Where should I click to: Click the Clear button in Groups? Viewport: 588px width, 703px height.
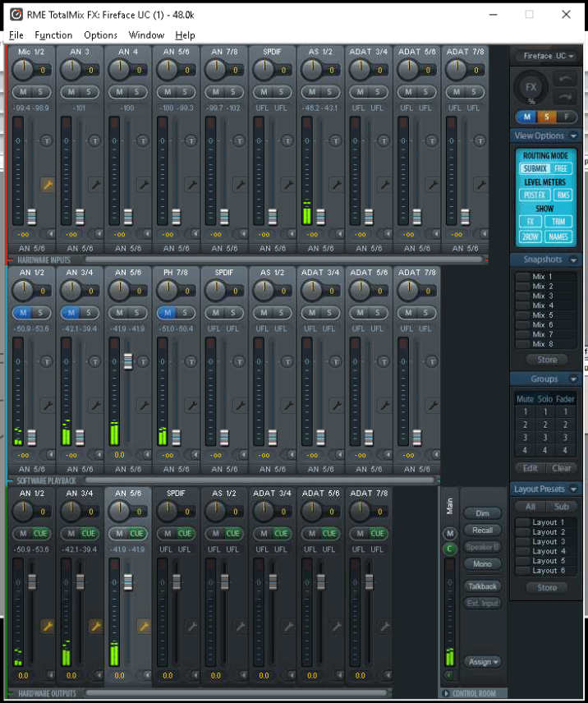coord(561,468)
